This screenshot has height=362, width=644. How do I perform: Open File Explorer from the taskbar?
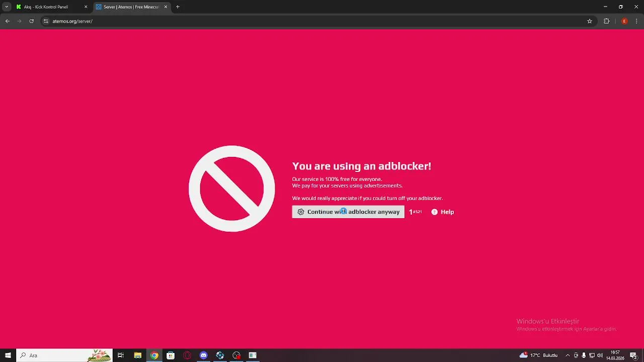tap(137, 355)
